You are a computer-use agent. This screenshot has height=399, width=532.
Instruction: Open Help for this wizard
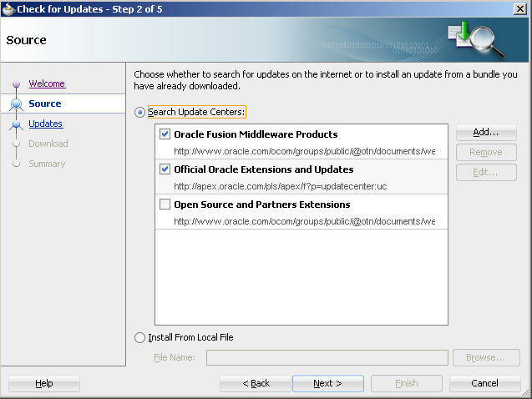coord(44,383)
